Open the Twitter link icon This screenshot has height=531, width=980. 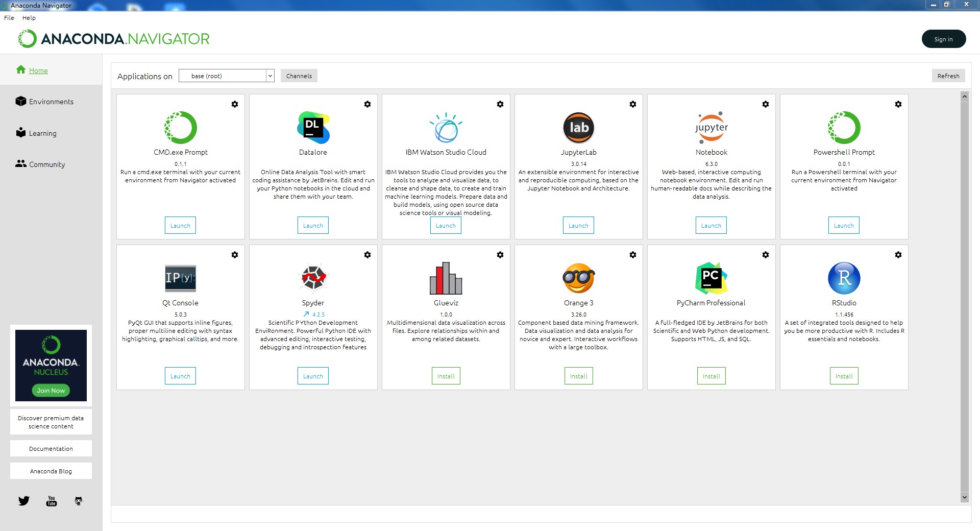(24, 501)
